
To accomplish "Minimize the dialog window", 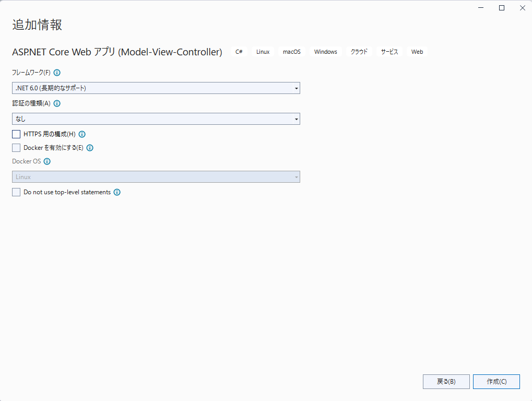I will point(481,8).
